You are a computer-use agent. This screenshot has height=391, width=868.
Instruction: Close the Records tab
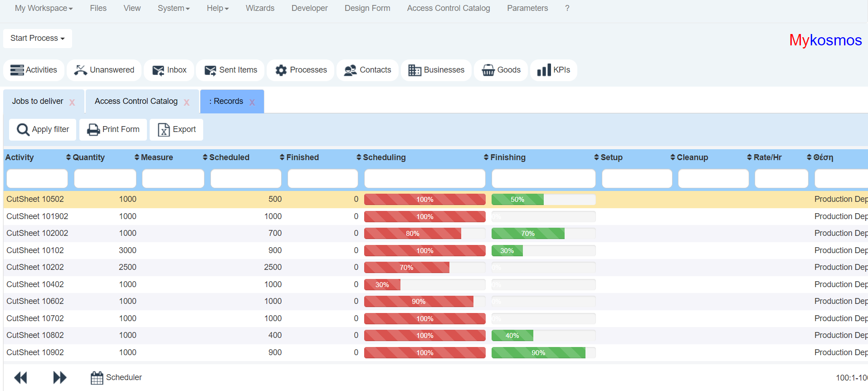tap(252, 102)
